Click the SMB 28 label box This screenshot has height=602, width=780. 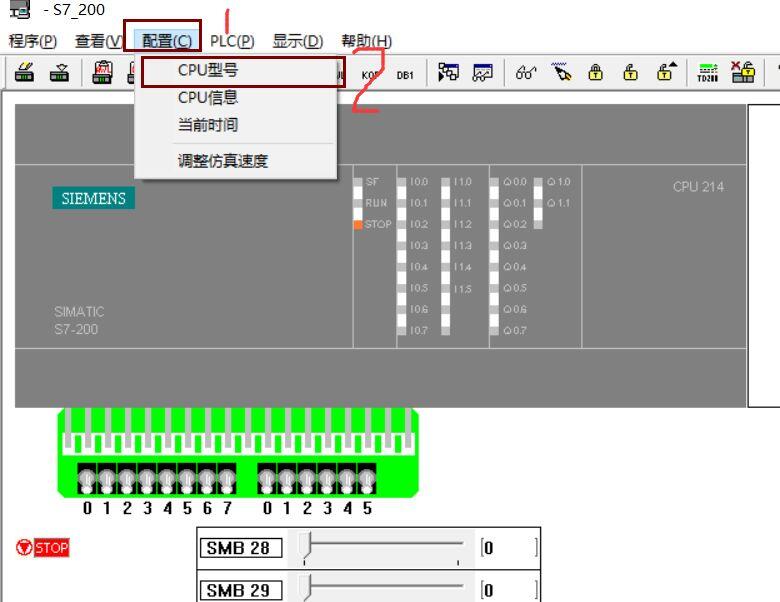[x=241, y=548]
